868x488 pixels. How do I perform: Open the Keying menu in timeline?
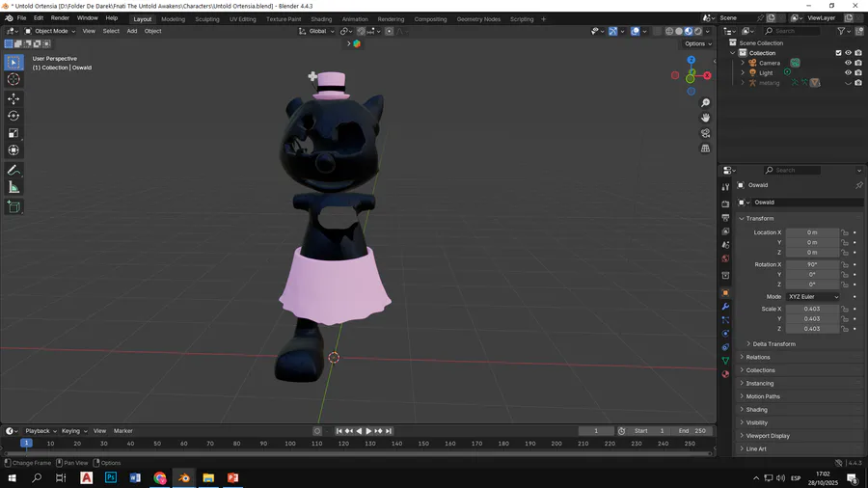click(x=73, y=431)
